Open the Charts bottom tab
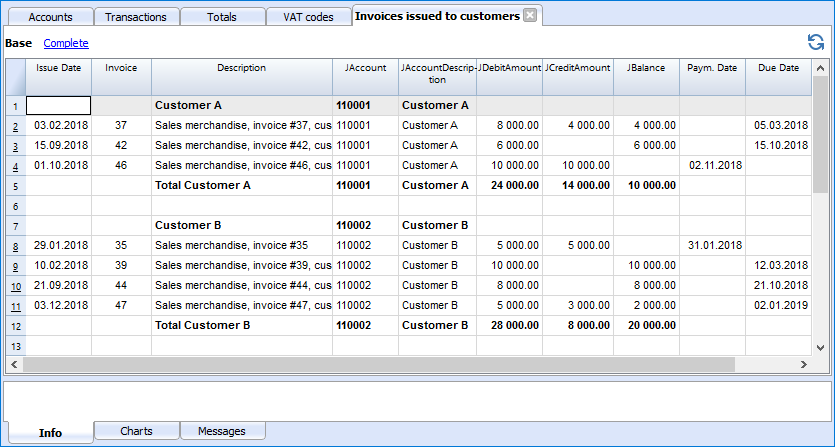This screenshot has height=447, width=835. (136, 431)
